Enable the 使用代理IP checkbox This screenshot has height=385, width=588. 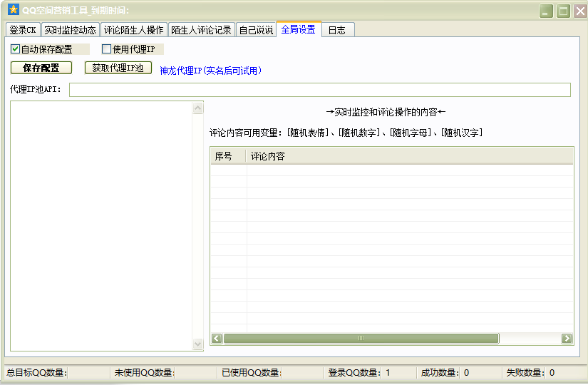pos(107,49)
